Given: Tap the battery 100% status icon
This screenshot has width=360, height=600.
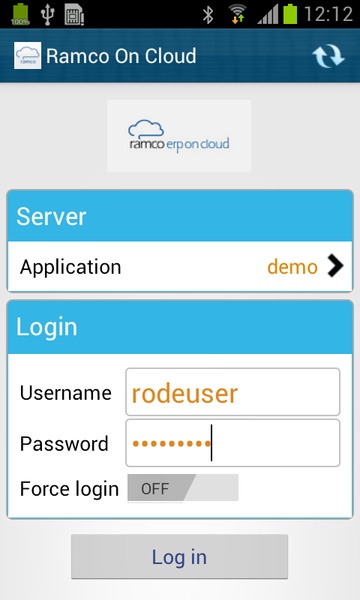Looking at the screenshot, I should coord(20,14).
